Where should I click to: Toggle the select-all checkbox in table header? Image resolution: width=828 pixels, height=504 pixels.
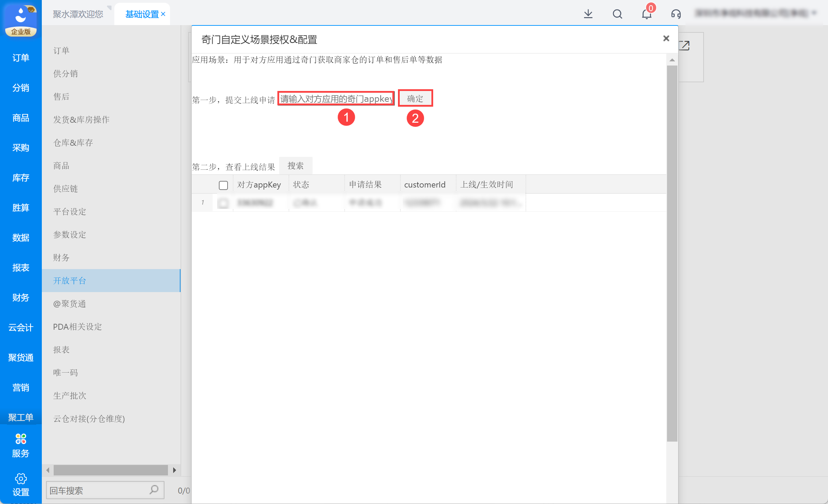(223, 185)
